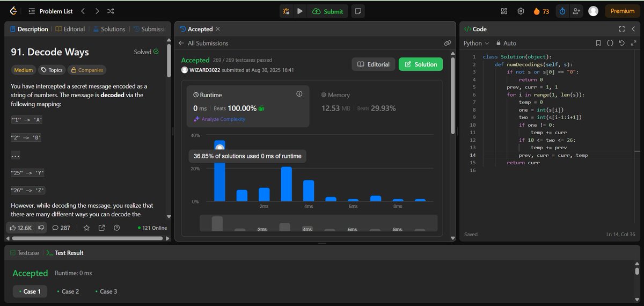Pick a random problem with shuffle icon

pyautogui.click(x=111, y=11)
